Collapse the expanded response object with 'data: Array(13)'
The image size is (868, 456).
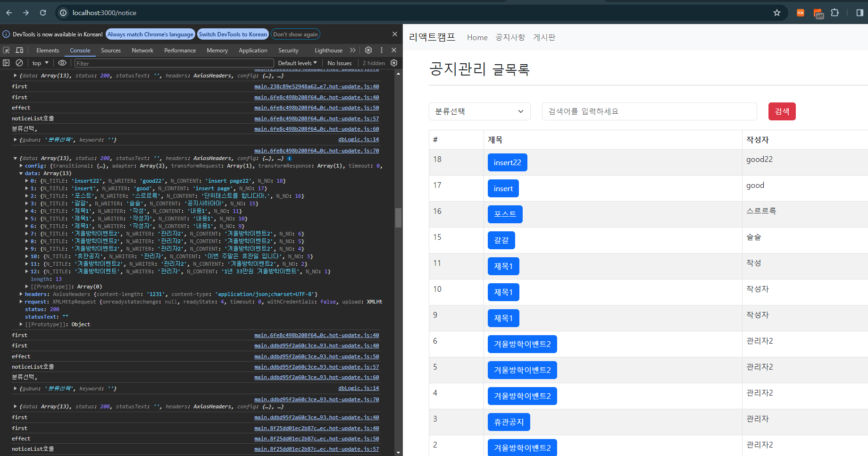(x=16, y=159)
